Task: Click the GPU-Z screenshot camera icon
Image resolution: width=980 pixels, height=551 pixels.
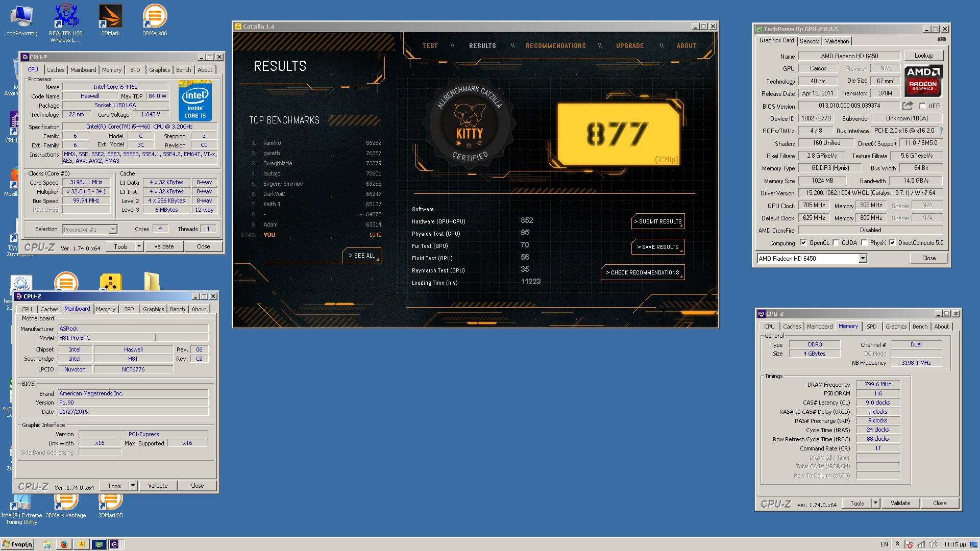Action: (x=942, y=39)
